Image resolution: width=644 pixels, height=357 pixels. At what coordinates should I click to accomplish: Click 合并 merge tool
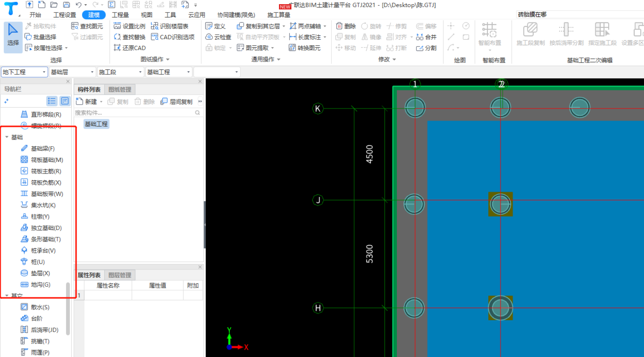[x=426, y=37]
